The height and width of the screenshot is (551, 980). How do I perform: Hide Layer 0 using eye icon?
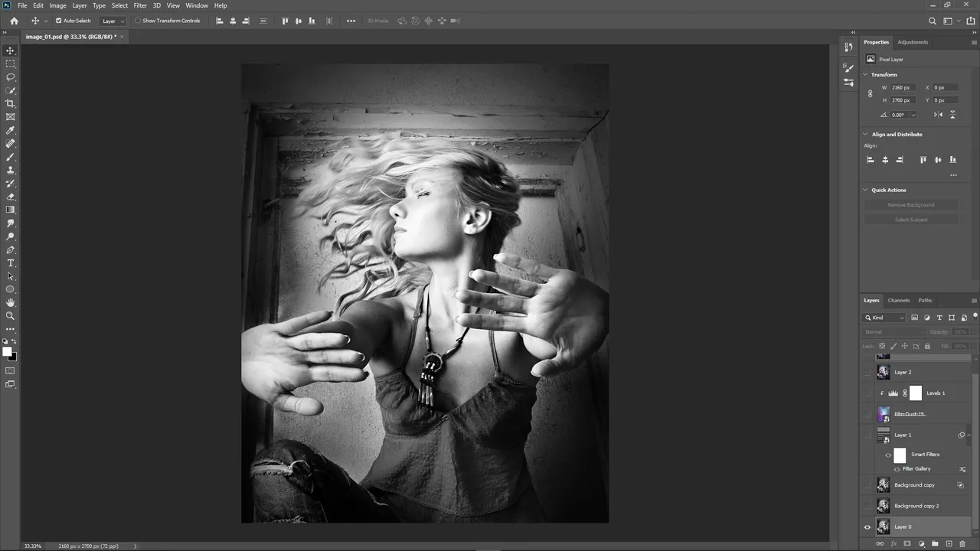867,527
